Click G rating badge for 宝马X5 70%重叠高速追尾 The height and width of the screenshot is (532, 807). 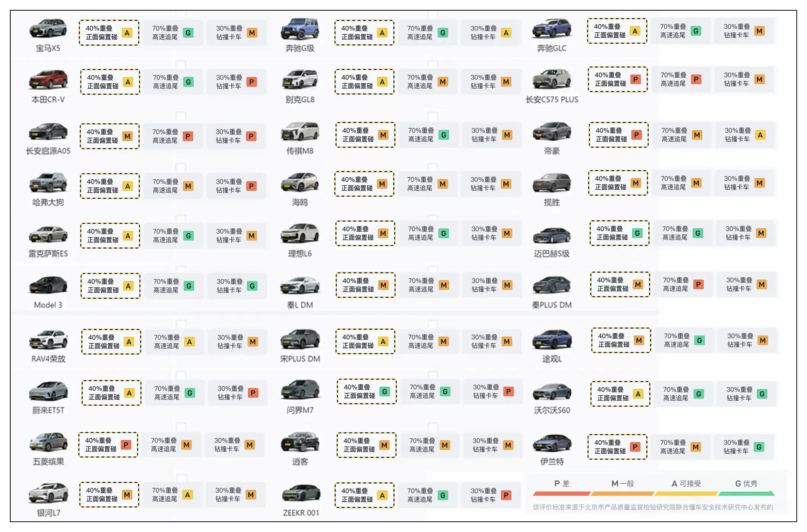click(188, 33)
